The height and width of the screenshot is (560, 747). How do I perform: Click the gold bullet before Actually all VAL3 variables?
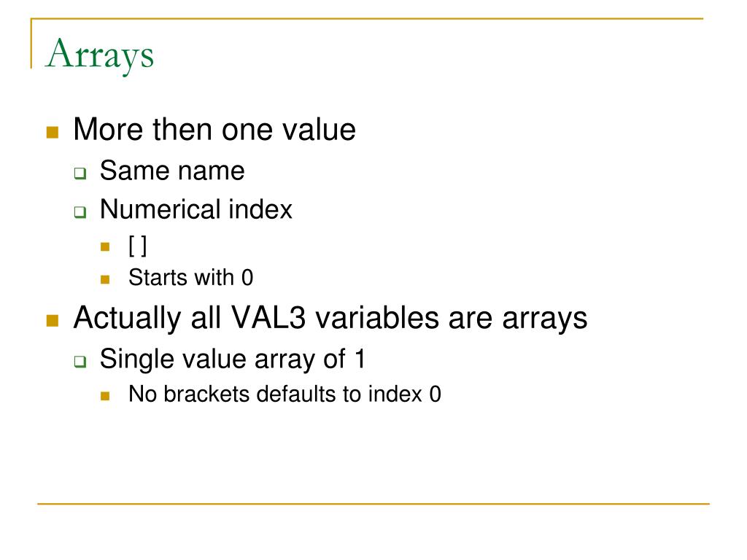pos(53,321)
